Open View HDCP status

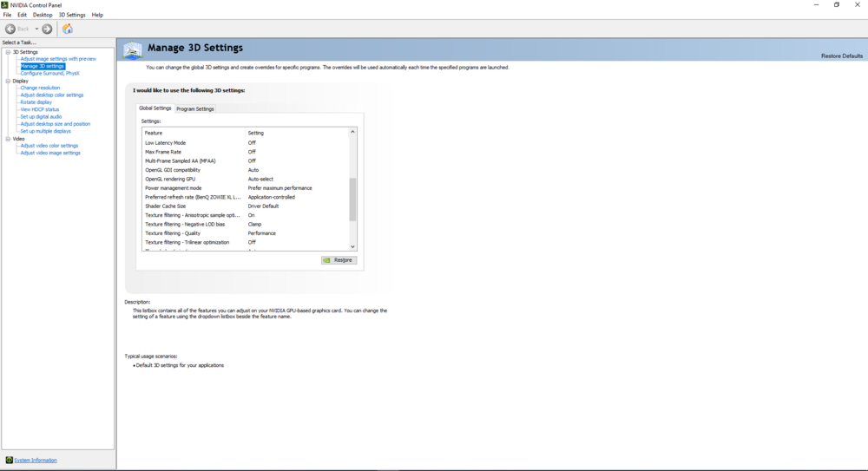coord(40,109)
